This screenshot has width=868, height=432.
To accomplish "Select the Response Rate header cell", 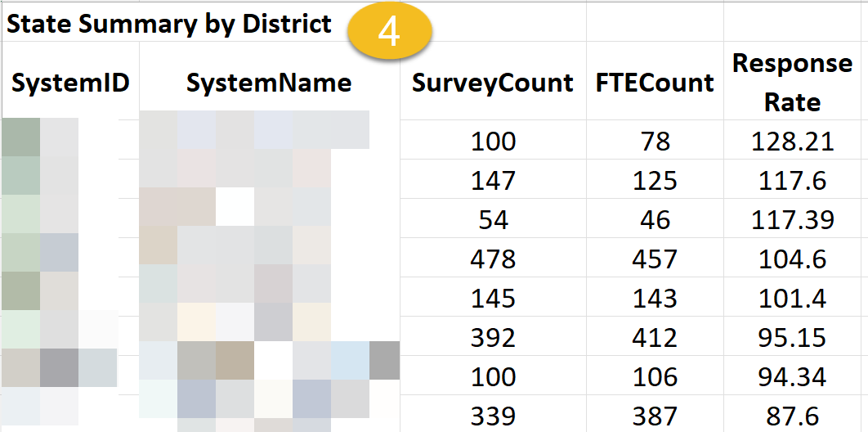I will [x=792, y=83].
